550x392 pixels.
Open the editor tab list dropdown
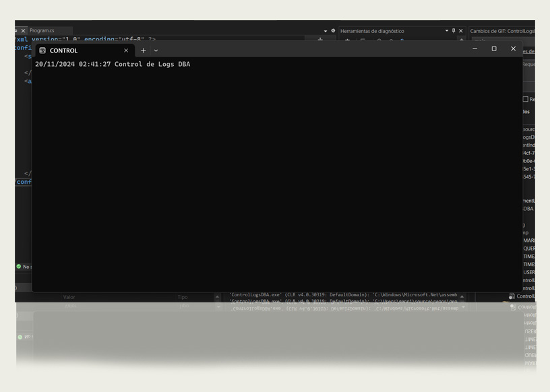pos(325,31)
